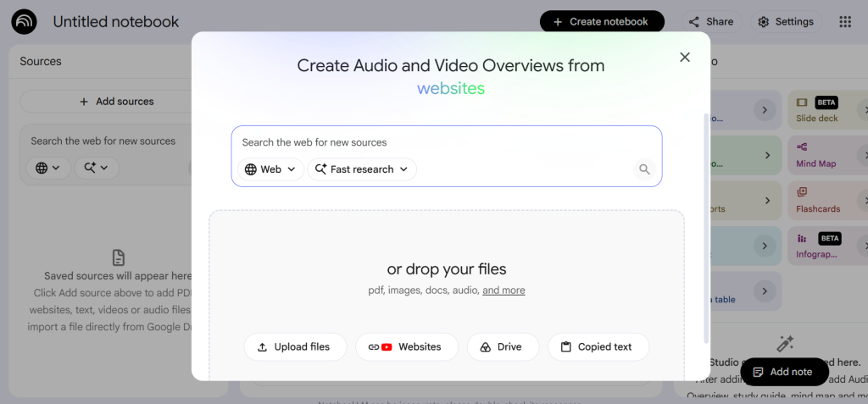Click the 'or drop your files' text
Image resolution: width=868 pixels, height=404 pixels.
tap(447, 269)
